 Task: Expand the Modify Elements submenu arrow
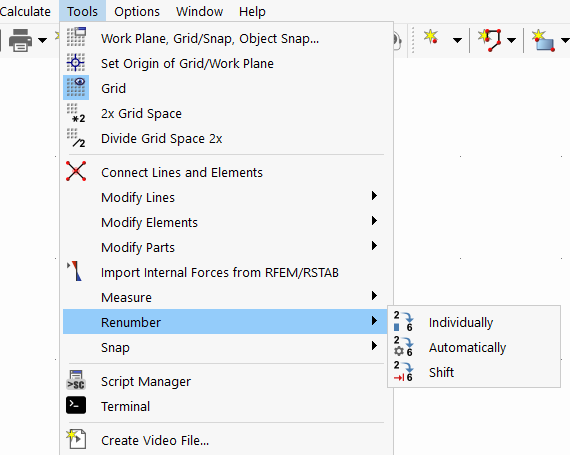click(x=374, y=221)
